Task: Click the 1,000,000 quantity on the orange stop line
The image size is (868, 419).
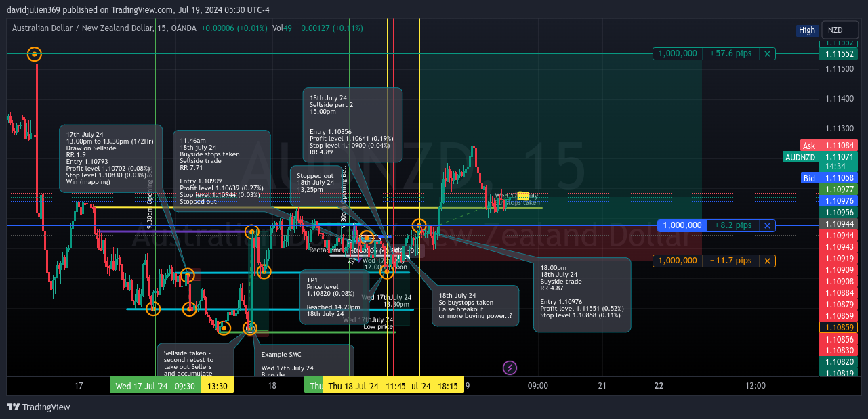Action: 678,261
